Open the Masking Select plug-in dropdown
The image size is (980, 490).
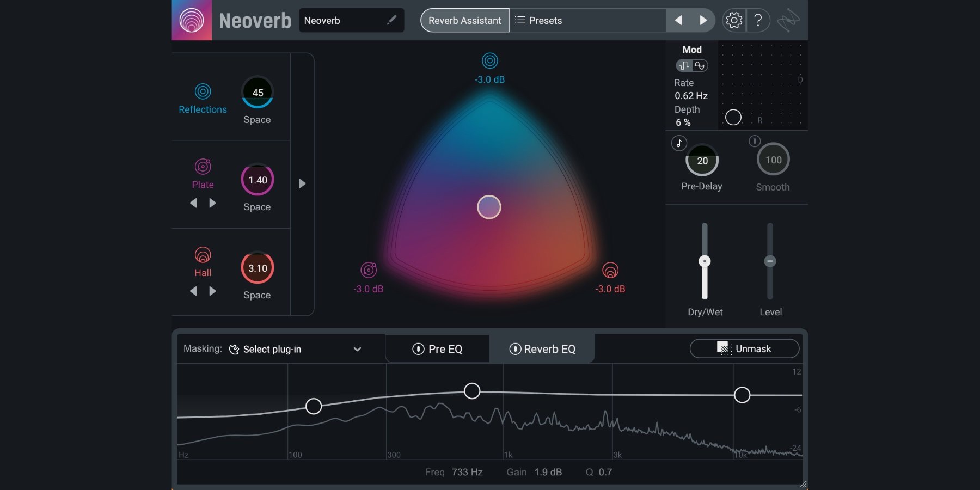click(x=294, y=349)
